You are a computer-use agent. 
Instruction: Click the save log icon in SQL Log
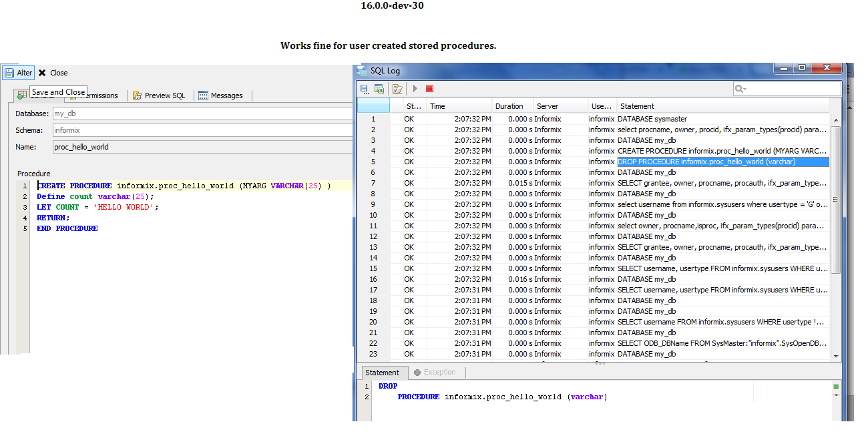[x=365, y=88]
